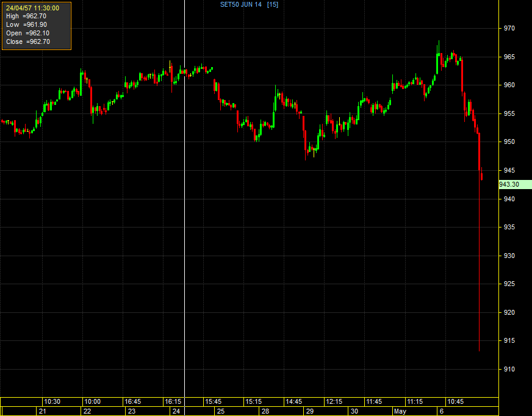The image size is (532, 416).
Task: Click the 940 price axis label
Action: pos(509,199)
